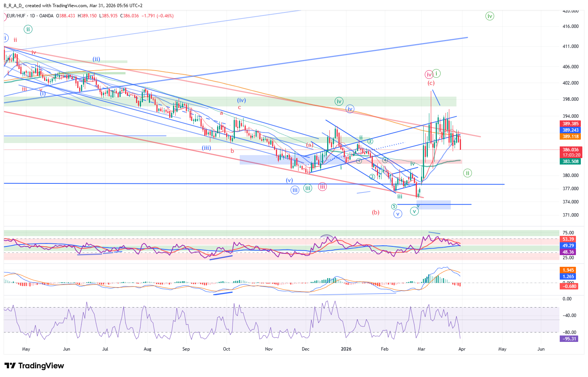
Task: Select the purple -95.31 oscillator label
Action: tap(569, 339)
